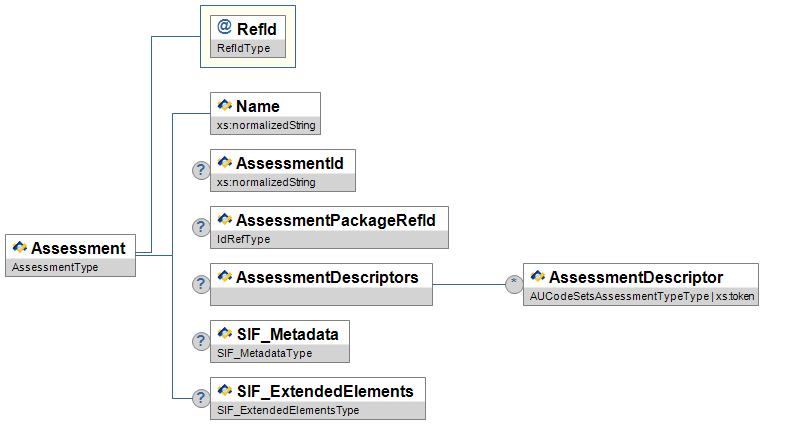Click the SIF_ExtendedElementsType type label
The width and height of the screenshot is (799, 424).
point(288,410)
